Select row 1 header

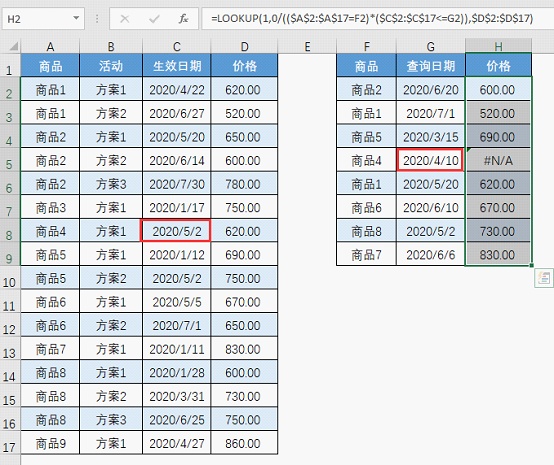click(x=10, y=66)
